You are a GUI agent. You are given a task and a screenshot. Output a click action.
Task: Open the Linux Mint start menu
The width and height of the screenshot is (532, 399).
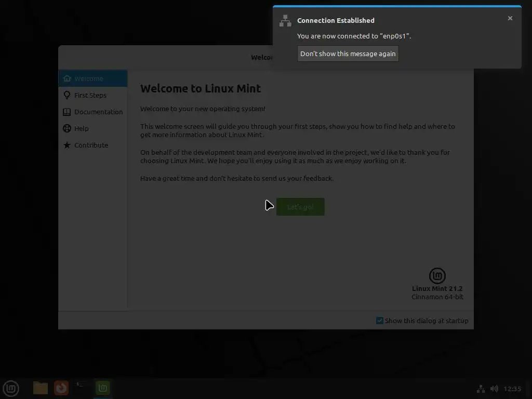click(11, 389)
